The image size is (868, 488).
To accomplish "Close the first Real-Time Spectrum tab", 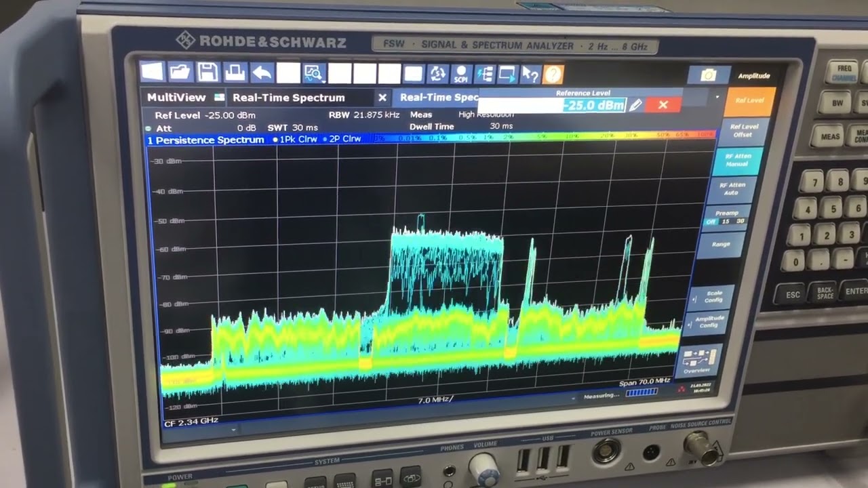I will (382, 98).
